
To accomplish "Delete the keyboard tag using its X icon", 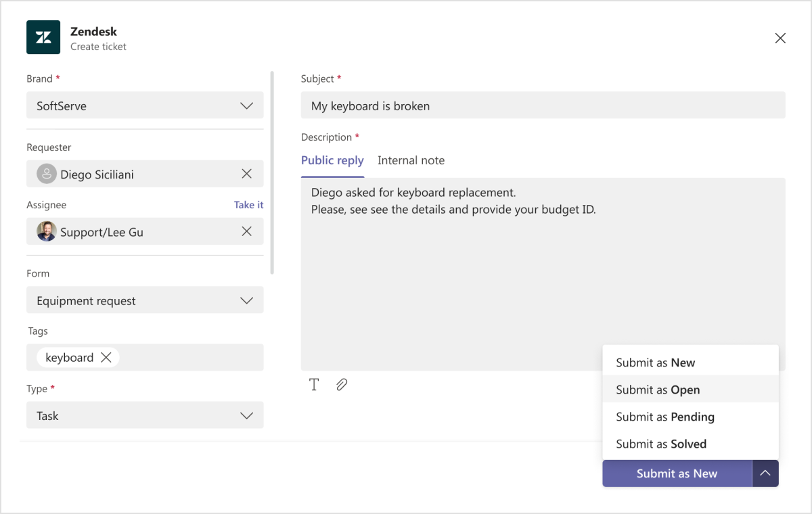I will (106, 357).
